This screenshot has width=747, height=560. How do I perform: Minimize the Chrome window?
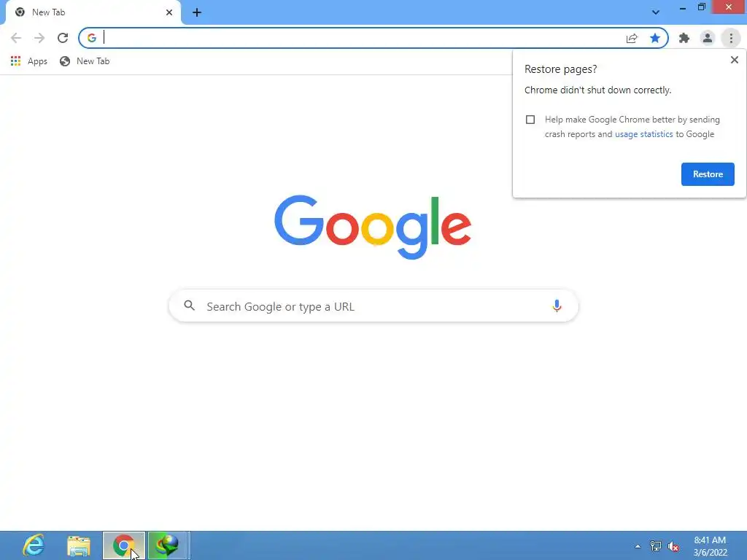pyautogui.click(x=682, y=7)
